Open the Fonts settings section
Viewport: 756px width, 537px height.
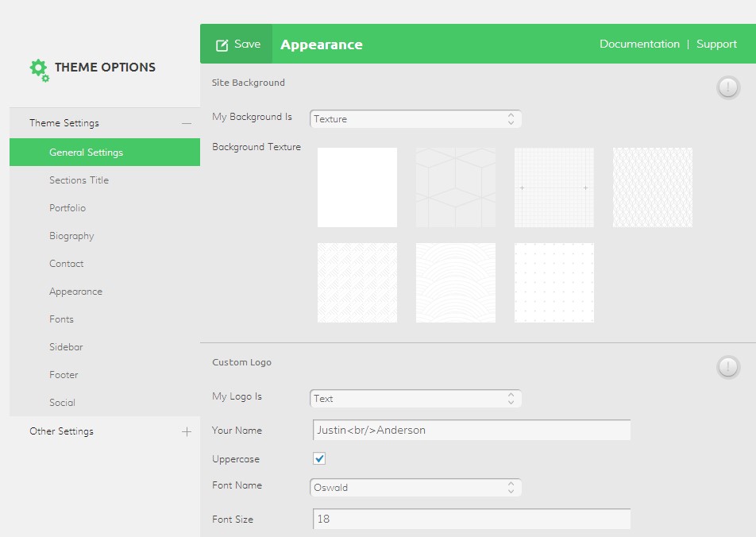point(61,319)
